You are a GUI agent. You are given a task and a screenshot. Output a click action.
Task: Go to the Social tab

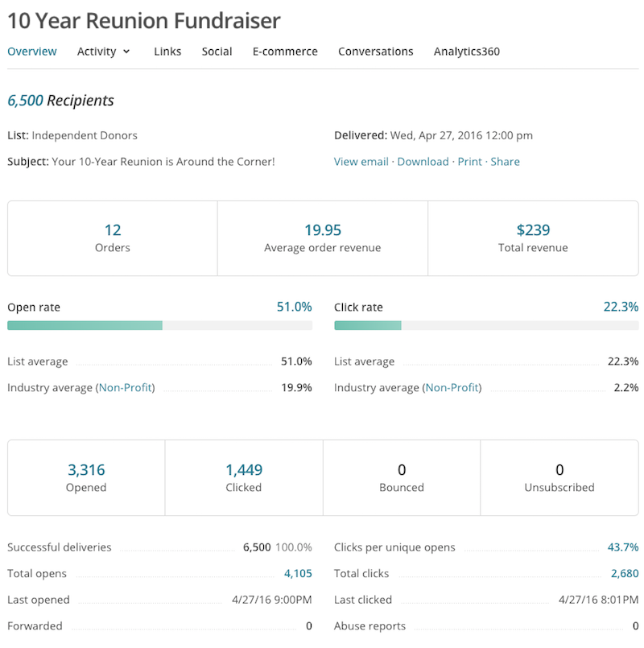coord(217,52)
